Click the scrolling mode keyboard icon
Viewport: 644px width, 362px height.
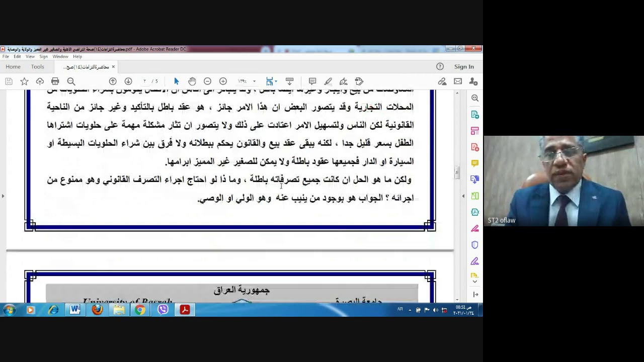tap(289, 81)
